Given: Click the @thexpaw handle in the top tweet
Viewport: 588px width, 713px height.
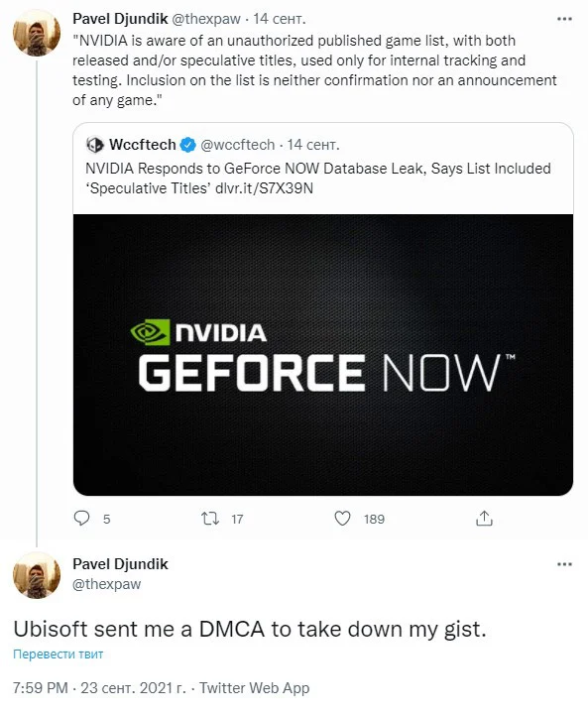Looking at the screenshot, I should click(206, 19).
